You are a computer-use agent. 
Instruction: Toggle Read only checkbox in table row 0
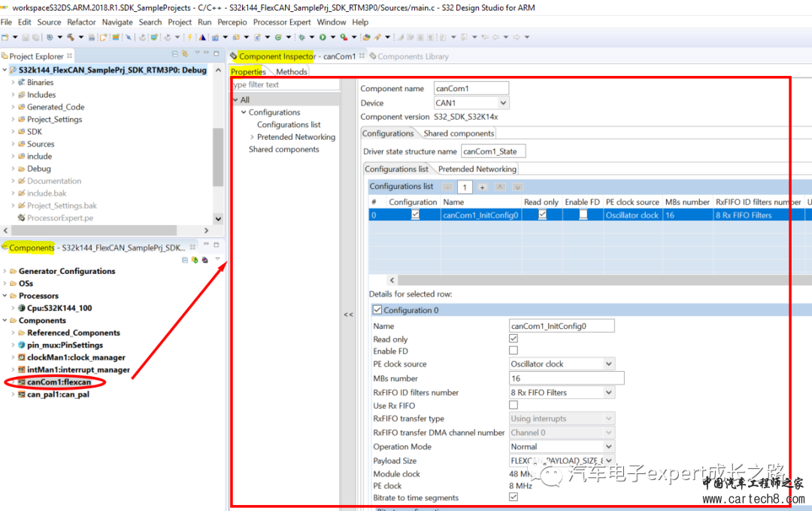pyautogui.click(x=542, y=214)
